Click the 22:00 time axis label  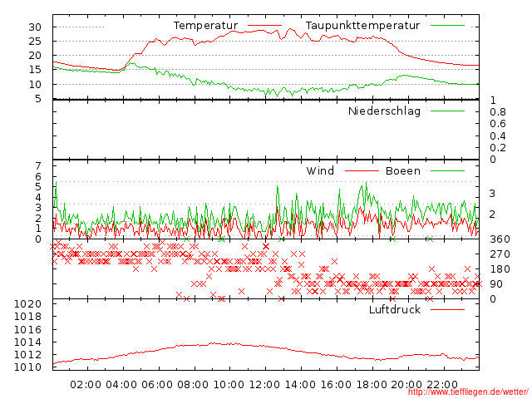[x=442, y=385]
